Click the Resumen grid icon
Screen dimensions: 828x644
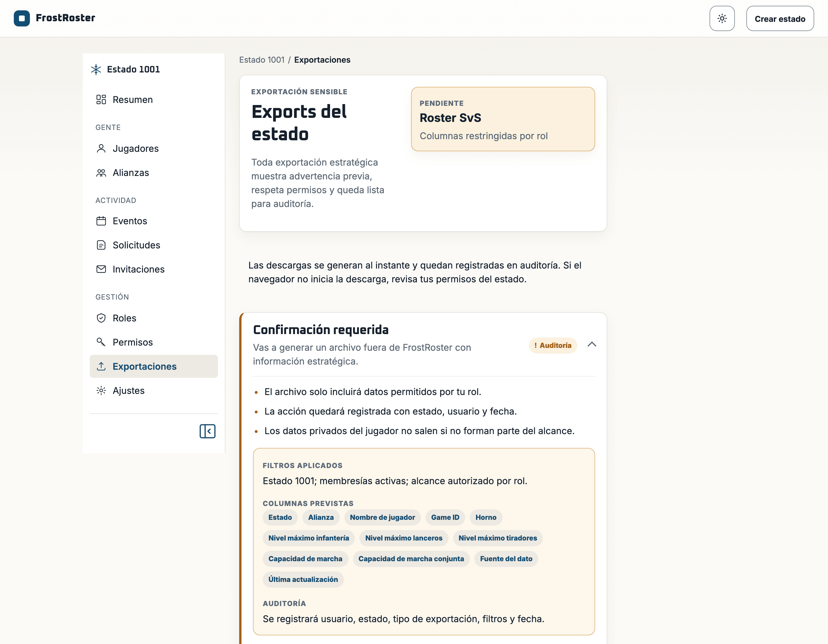(x=101, y=100)
